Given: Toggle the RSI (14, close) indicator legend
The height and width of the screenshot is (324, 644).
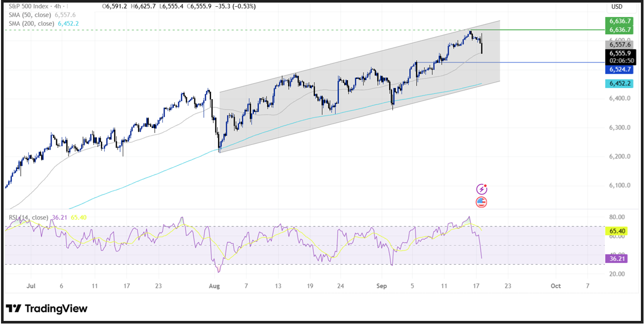Looking at the screenshot, I should [28, 218].
